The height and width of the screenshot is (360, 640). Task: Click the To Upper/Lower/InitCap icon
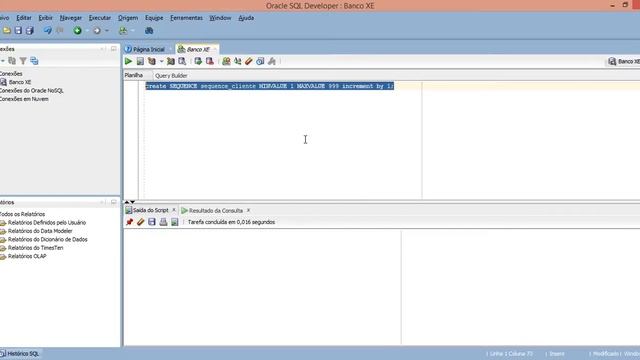(238, 61)
